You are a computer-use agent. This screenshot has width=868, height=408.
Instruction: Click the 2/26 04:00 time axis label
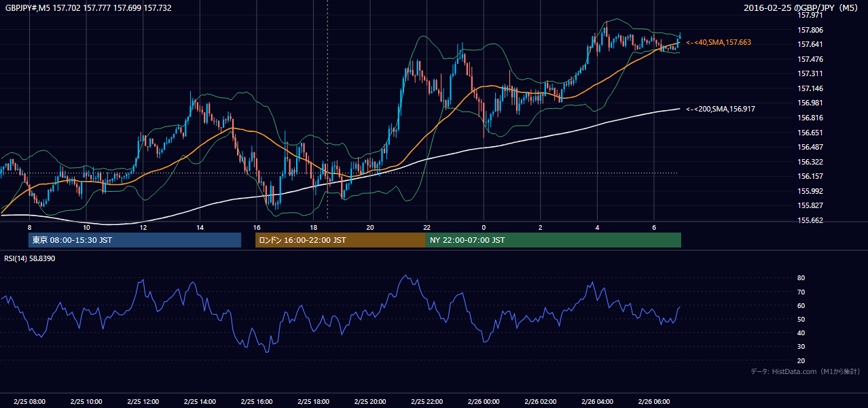[x=597, y=401]
